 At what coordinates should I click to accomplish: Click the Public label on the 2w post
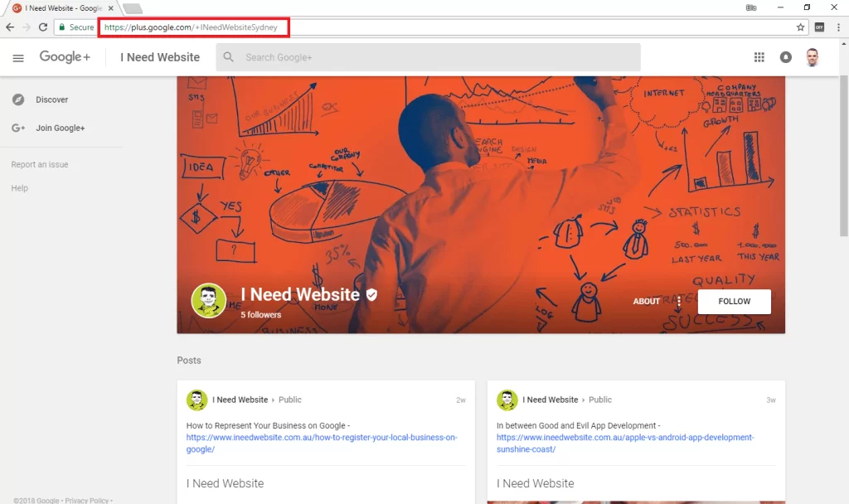(x=289, y=400)
